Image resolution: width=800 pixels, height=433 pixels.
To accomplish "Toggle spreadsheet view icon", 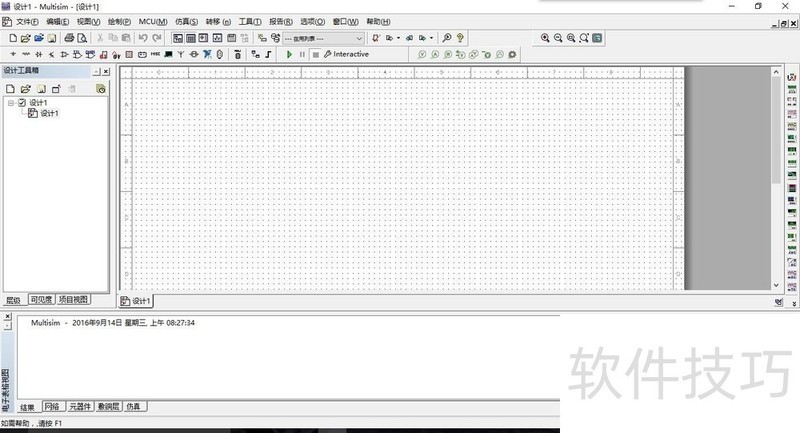I will 191,38.
